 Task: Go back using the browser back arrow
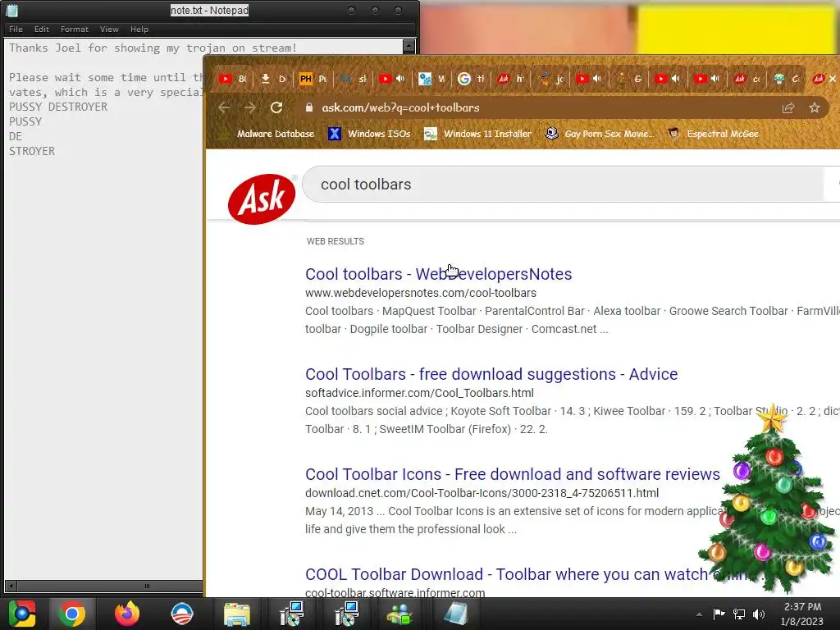click(224, 107)
